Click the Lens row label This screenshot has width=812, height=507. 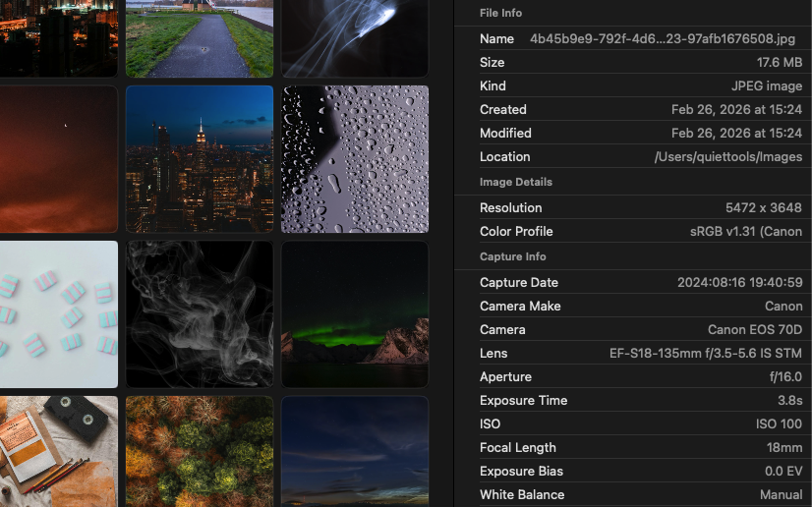[x=493, y=354]
